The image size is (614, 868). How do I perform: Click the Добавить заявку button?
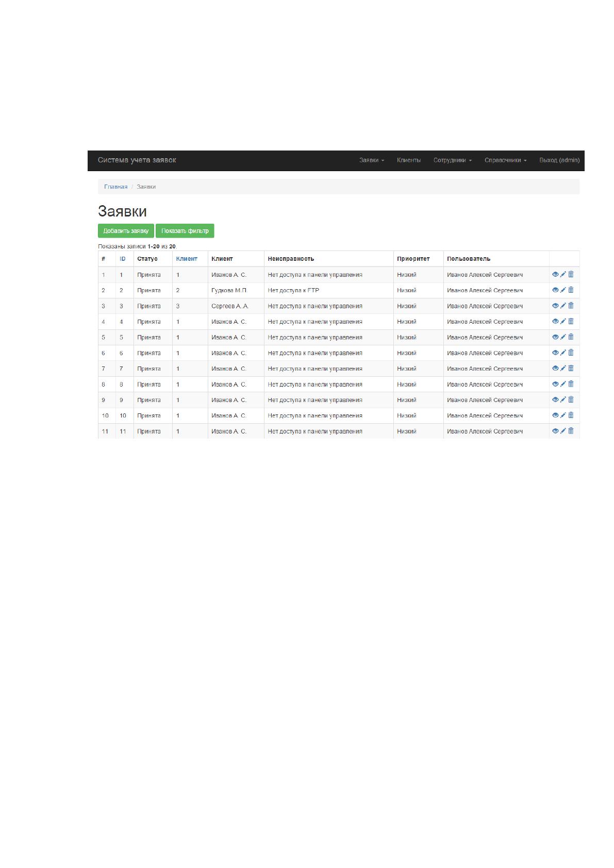point(126,231)
